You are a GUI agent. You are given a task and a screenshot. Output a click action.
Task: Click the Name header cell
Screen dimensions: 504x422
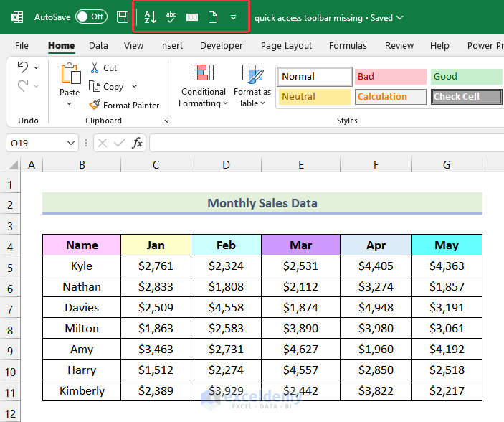pos(82,245)
